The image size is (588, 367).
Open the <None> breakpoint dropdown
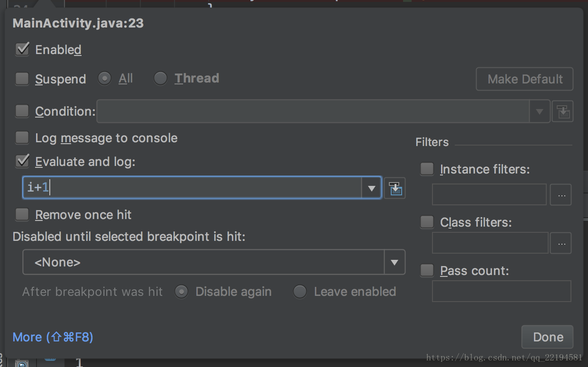394,262
